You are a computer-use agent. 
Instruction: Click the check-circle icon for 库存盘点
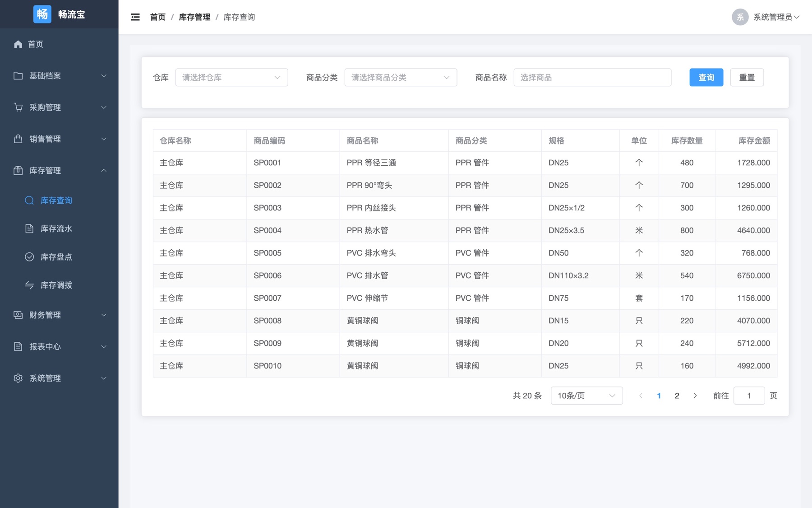click(29, 257)
